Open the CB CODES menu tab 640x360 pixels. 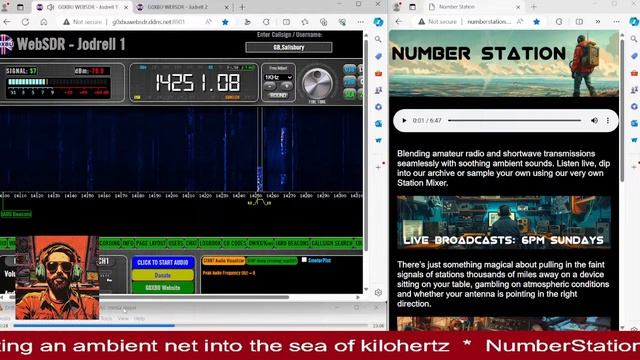[x=235, y=243]
